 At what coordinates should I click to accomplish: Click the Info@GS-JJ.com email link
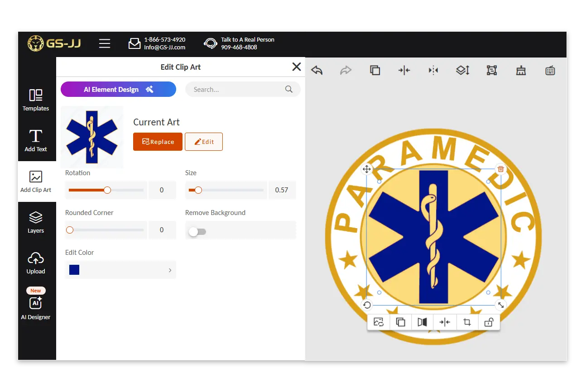[165, 47]
